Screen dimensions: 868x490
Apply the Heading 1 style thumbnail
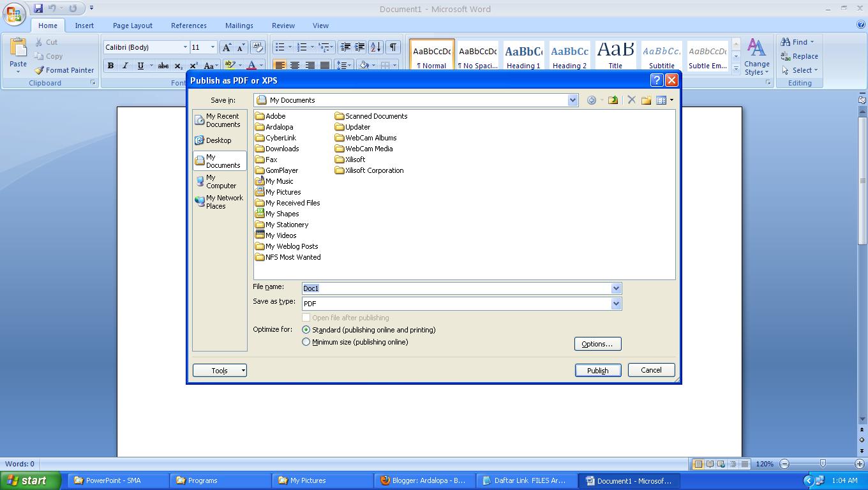[x=523, y=56]
